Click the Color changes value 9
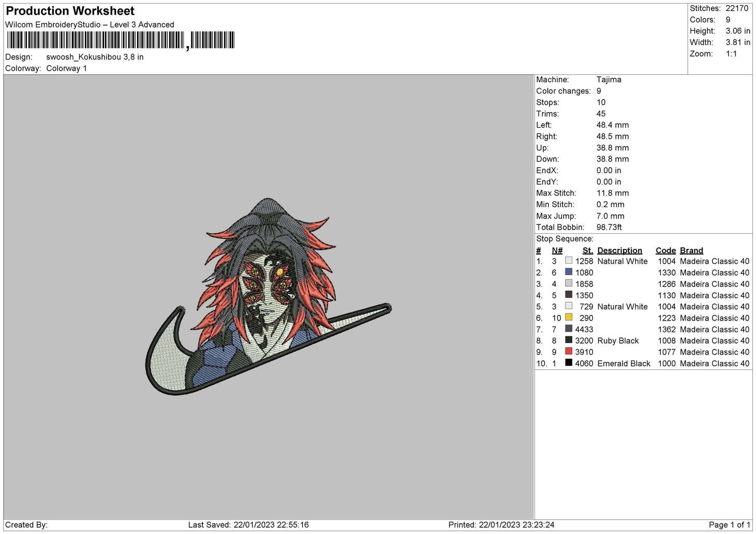Screen dimensions: 756x534 coord(599,91)
